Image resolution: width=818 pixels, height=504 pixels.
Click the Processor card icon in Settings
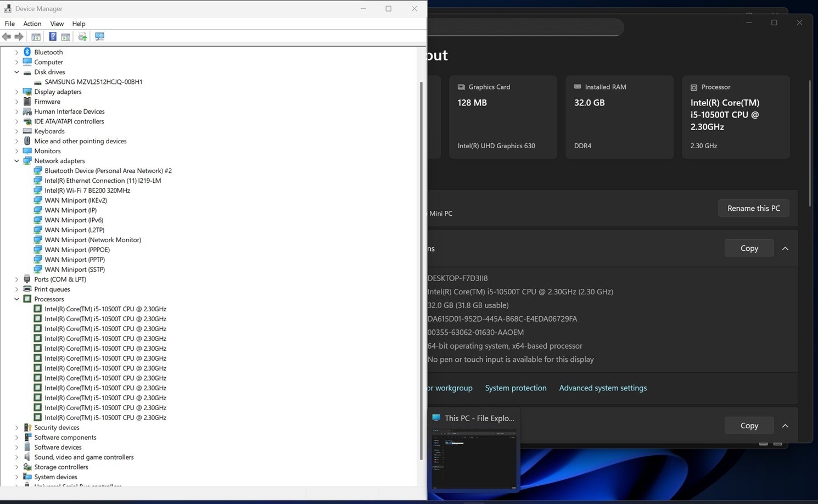click(x=694, y=87)
